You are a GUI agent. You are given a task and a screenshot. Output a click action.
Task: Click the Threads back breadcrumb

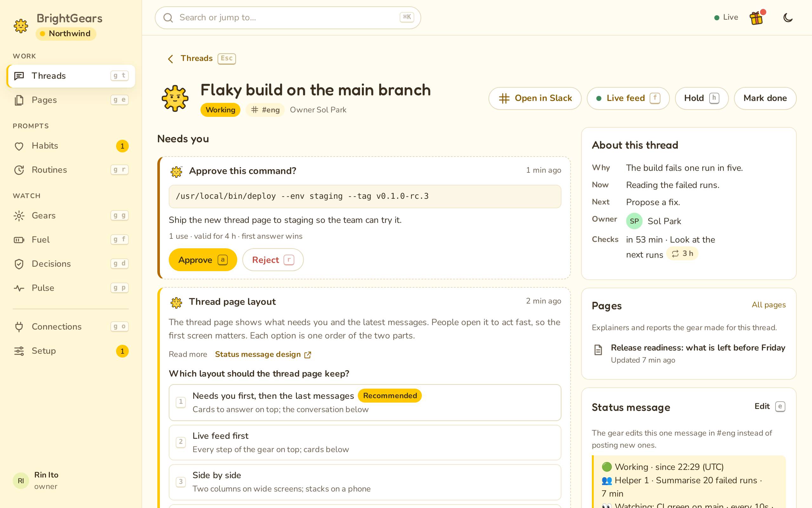[x=202, y=59]
